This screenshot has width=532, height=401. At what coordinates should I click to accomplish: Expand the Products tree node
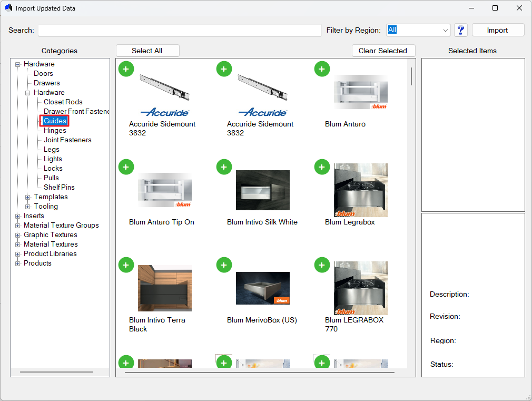coord(17,264)
